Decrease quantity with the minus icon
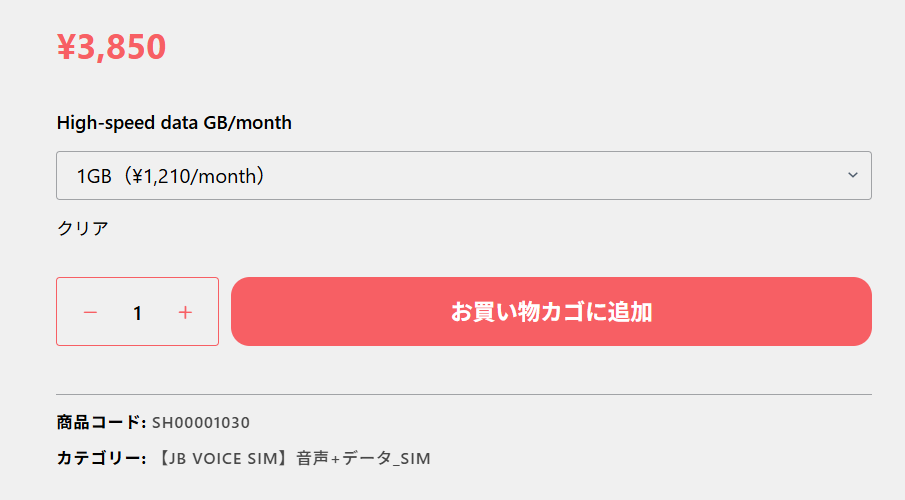 point(90,312)
